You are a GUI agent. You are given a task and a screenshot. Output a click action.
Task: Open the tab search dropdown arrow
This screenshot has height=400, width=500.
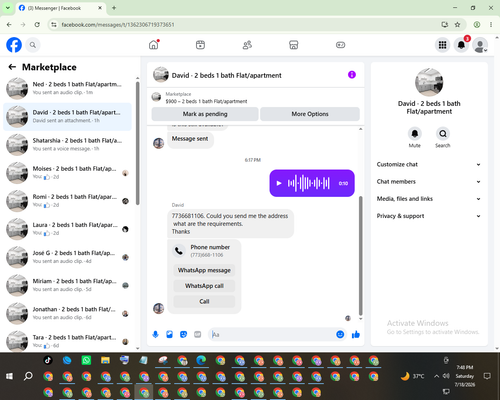[8, 8]
